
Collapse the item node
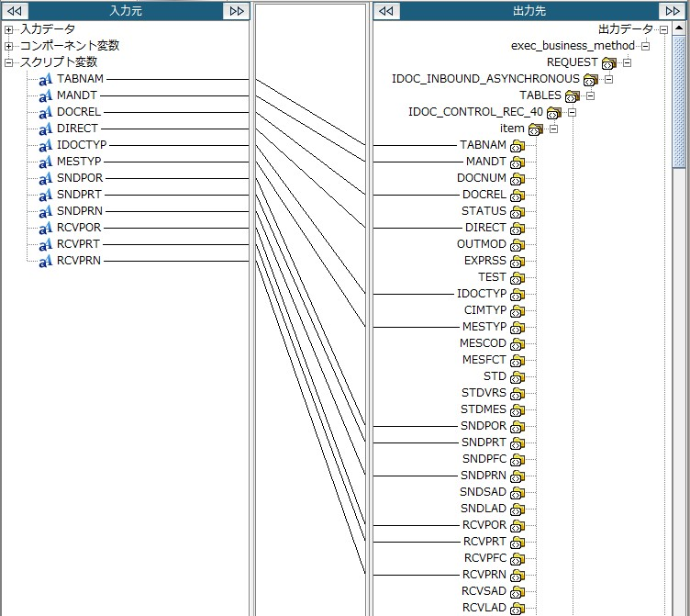coord(553,129)
